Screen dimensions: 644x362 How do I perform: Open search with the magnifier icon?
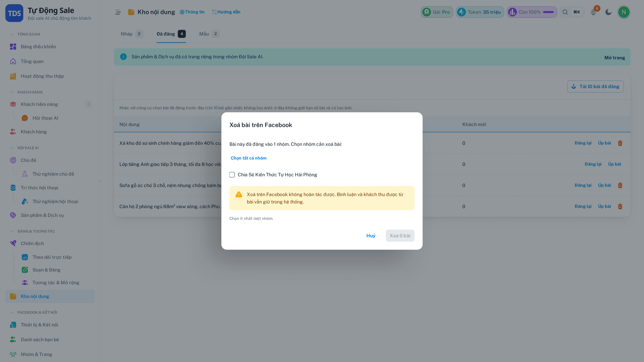(x=565, y=12)
